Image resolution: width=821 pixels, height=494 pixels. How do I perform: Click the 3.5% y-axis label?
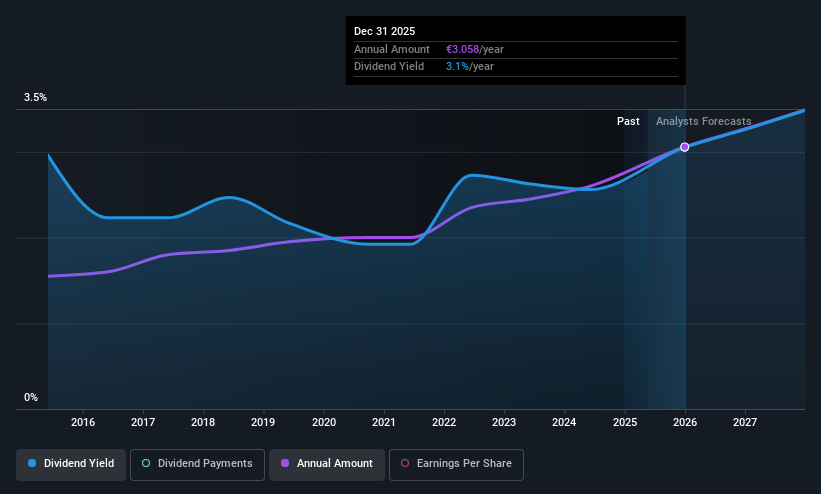pos(35,97)
